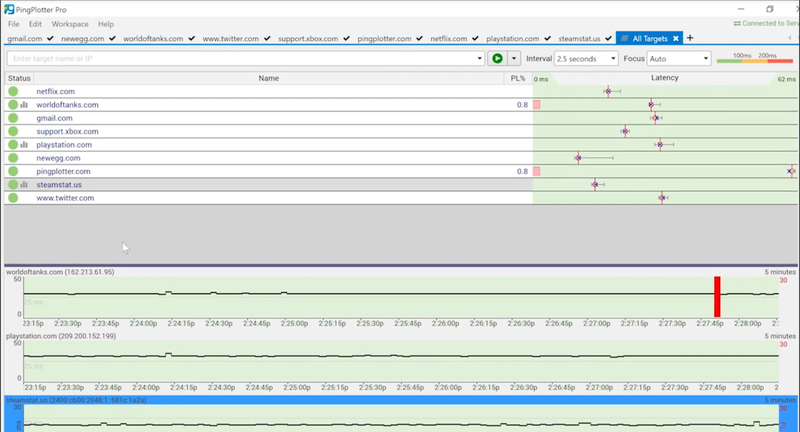Open the Interval 2.5 seconds dropdown
The image size is (800, 432).
586,59
